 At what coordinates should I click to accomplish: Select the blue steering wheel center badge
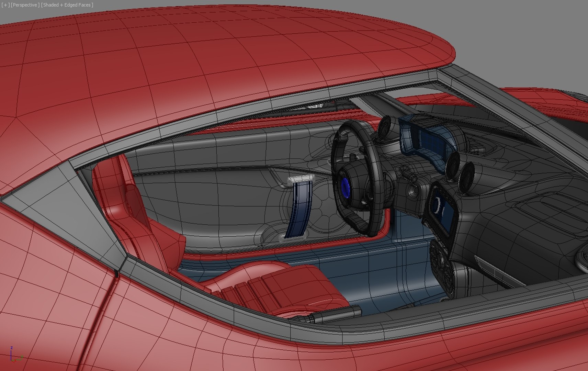coord(345,188)
